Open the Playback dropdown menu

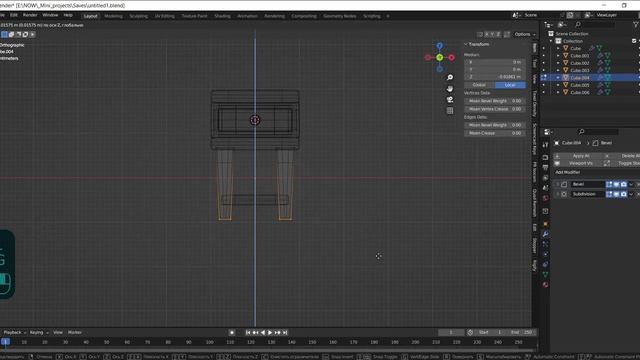tap(15, 333)
